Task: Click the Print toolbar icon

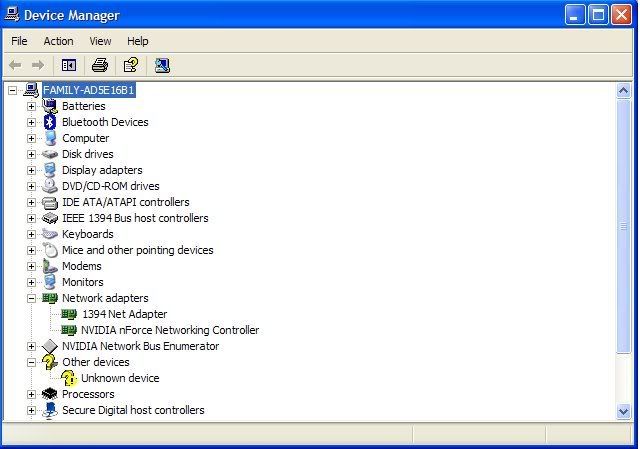Action: (100, 65)
